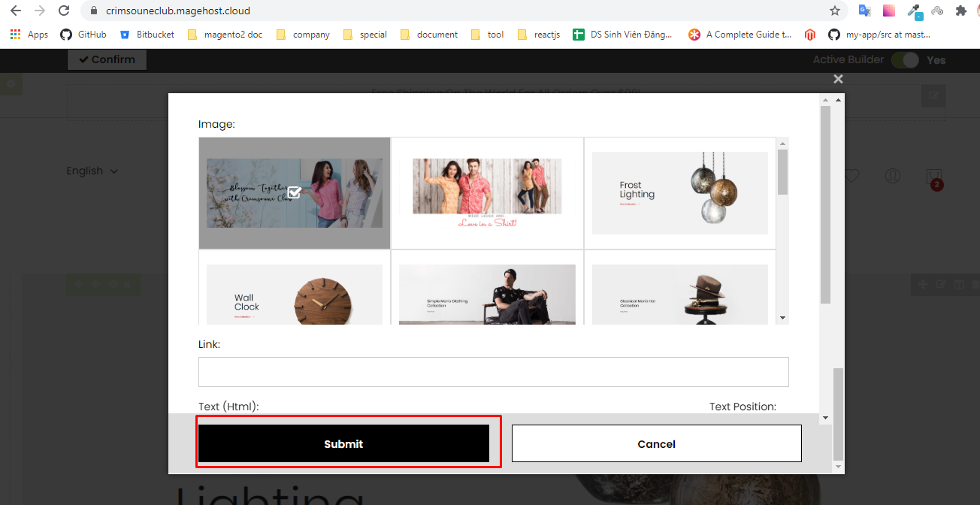Click the browser address bar URL
980x505 pixels.
[x=178, y=11]
